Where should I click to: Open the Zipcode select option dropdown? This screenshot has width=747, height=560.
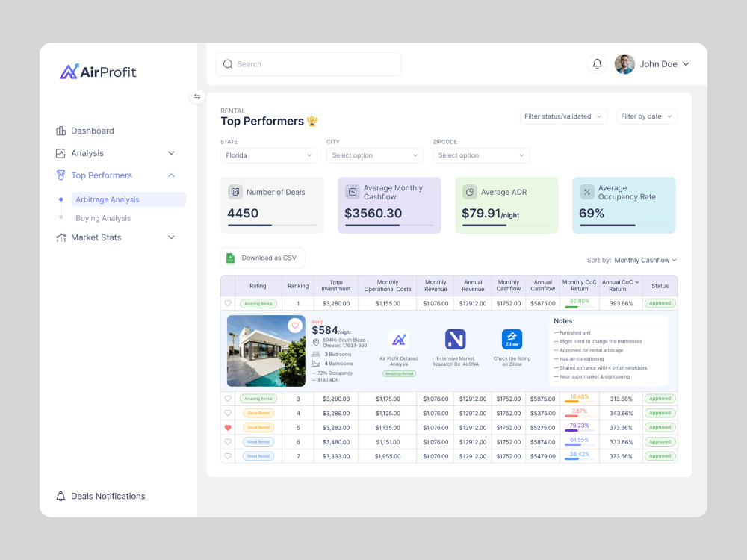point(481,155)
